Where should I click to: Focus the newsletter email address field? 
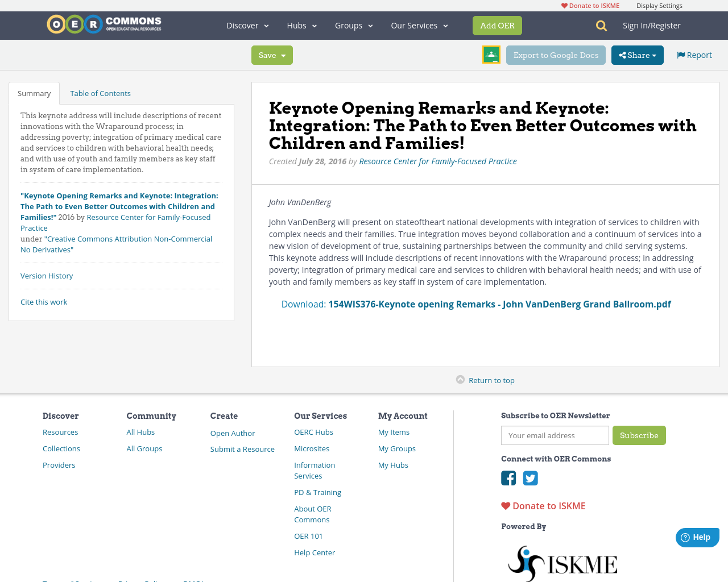[555, 435]
